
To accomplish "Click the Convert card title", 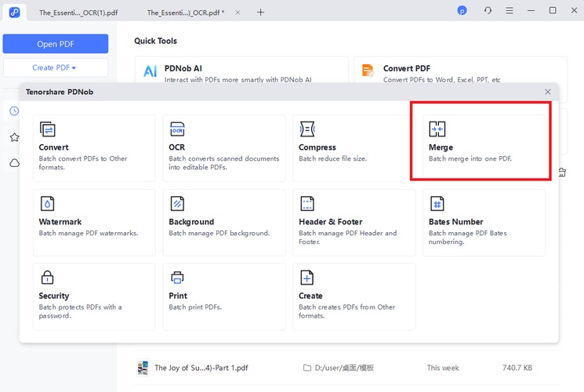I will (53, 147).
